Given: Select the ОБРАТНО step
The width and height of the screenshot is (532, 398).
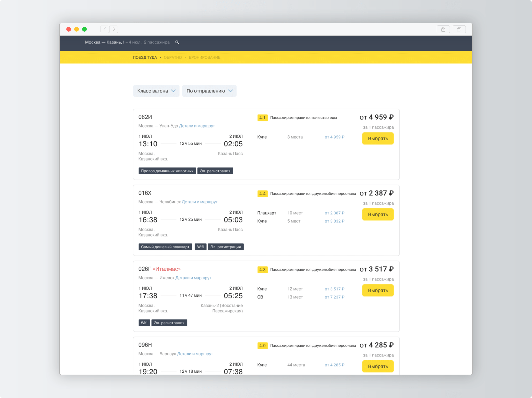Looking at the screenshot, I should pos(173,57).
